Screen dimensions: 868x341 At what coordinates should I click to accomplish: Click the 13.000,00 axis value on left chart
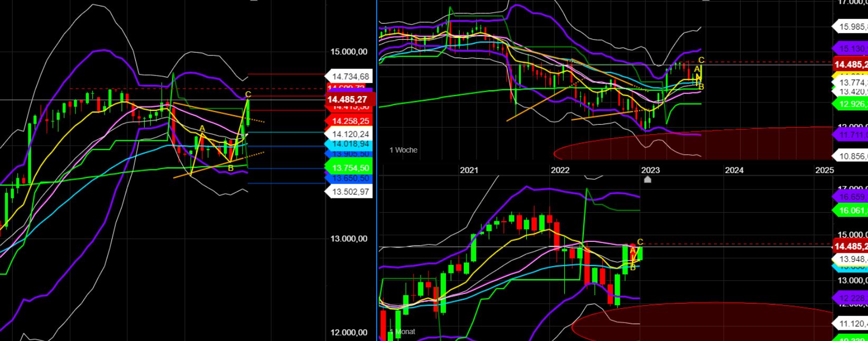(348, 239)
